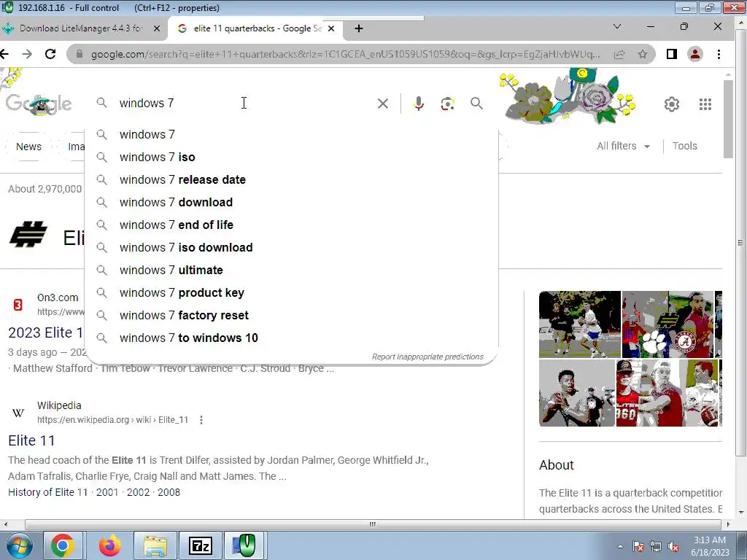Open Google quick settings gear
Viewport: 747px width, 560px height.
click(672, 104)
